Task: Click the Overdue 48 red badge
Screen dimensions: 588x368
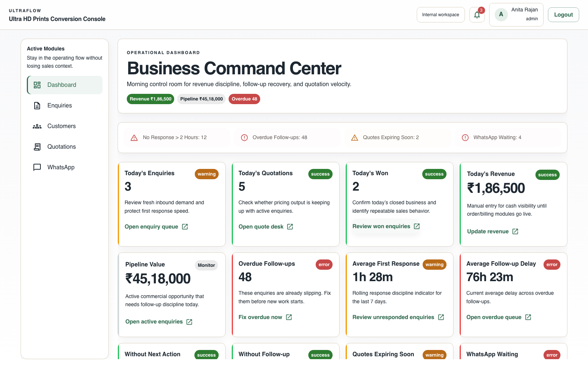Action: coord(244,99)
